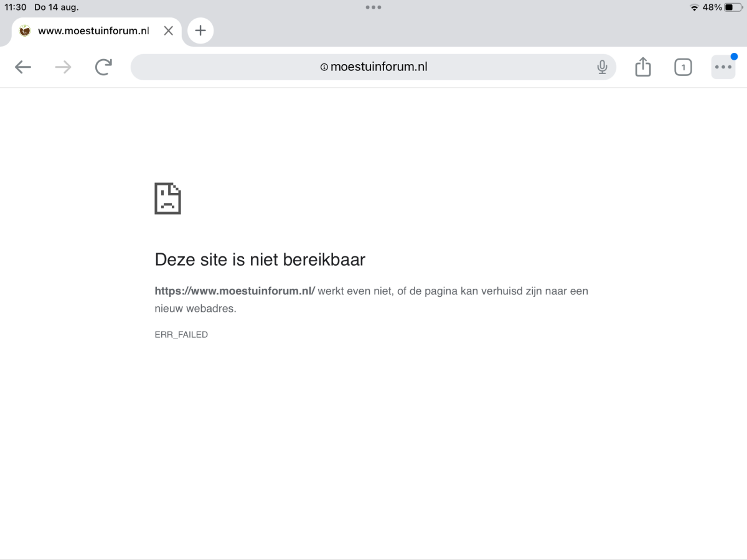Tap the site info icon in address bar

coord(324,67)
